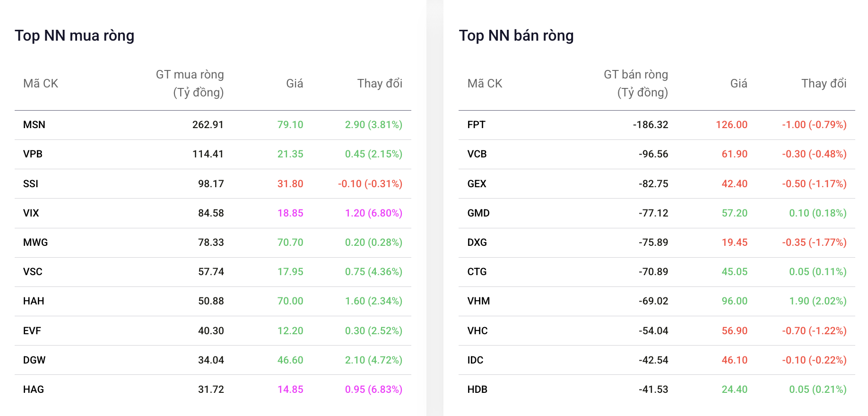This screenshot has width=868, height=416.
Task: Click 'Thay đổi' header in net sell table
Action: 824,84
